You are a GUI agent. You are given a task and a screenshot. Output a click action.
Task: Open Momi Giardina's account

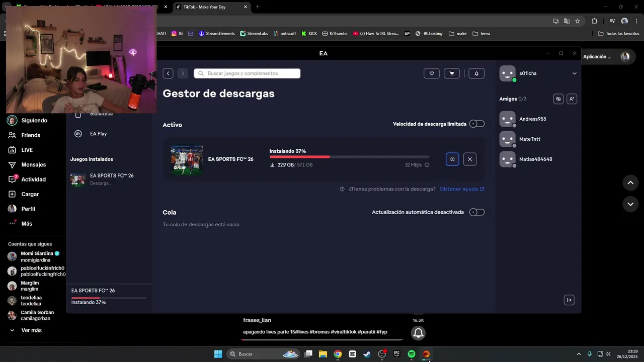(x=36, y=257)
